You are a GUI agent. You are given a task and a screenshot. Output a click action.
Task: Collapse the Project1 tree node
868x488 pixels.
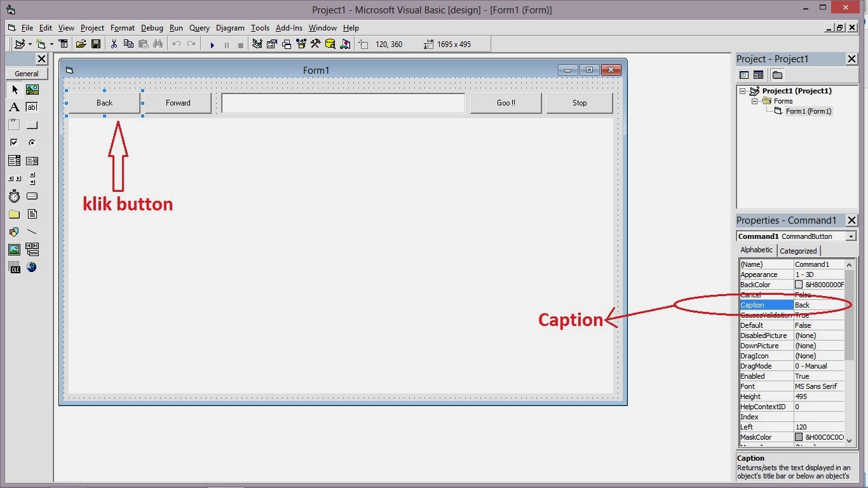742,91
